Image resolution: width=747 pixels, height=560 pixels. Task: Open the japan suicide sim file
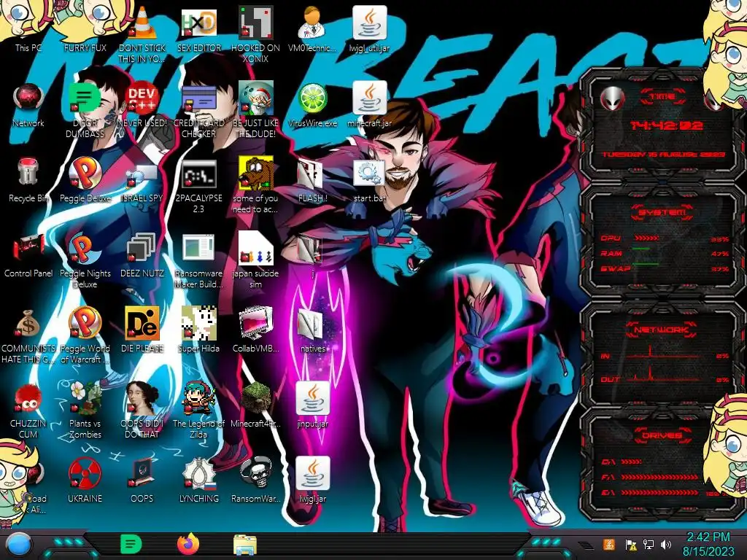click(x=255, y=249)
